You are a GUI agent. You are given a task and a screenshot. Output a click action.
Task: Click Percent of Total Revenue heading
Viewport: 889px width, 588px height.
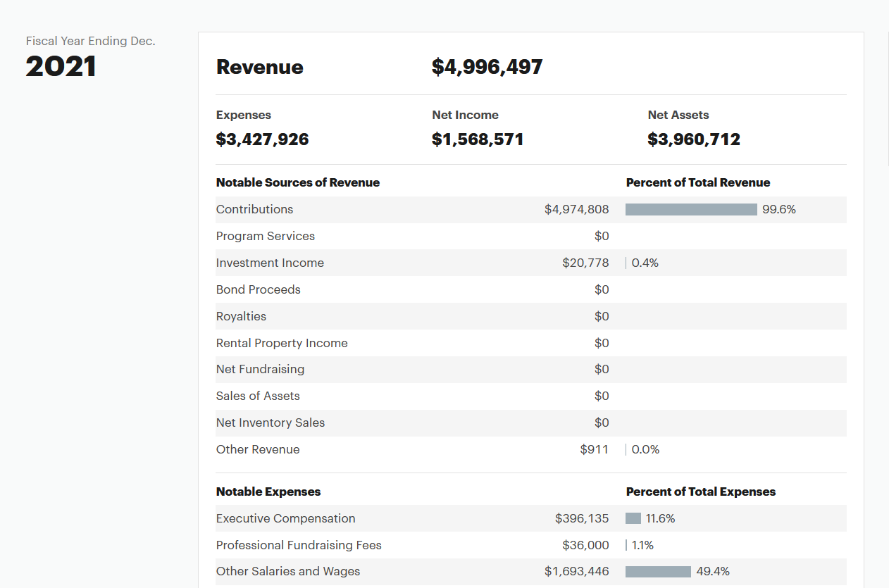tap(698, 182)
